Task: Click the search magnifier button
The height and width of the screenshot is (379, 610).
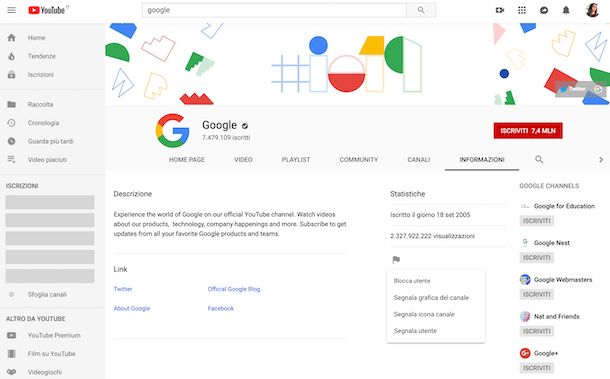Action: click(x=421, y=10)
